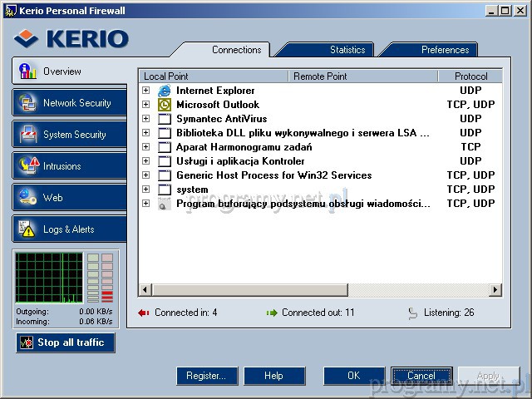Click the Internet Explorer icon in connections list
Screen dimensions: 532x399
pyautogui.click(x=164, y=91)
